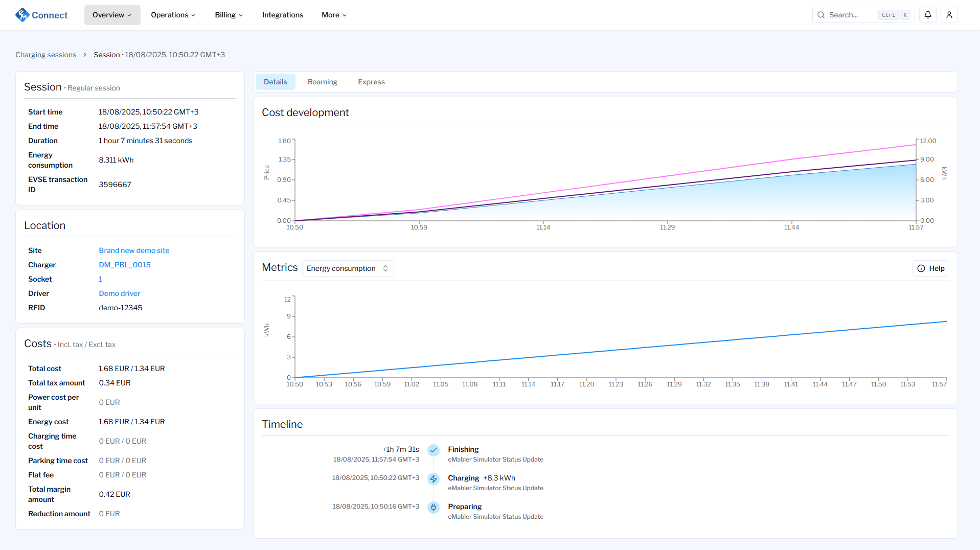Open the notifications bell
This screenshot has width=980, height=550.
click(x=928, y=15)
